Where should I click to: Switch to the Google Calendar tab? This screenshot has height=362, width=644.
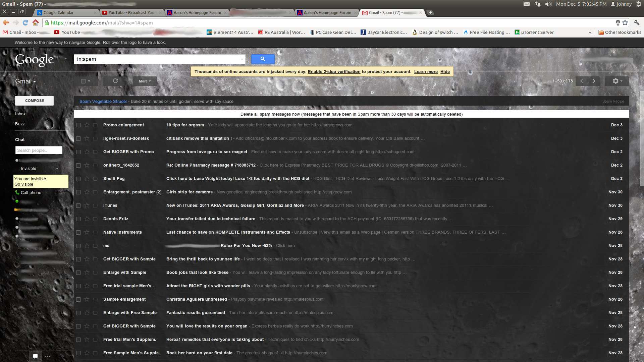[x=66, y=13]
